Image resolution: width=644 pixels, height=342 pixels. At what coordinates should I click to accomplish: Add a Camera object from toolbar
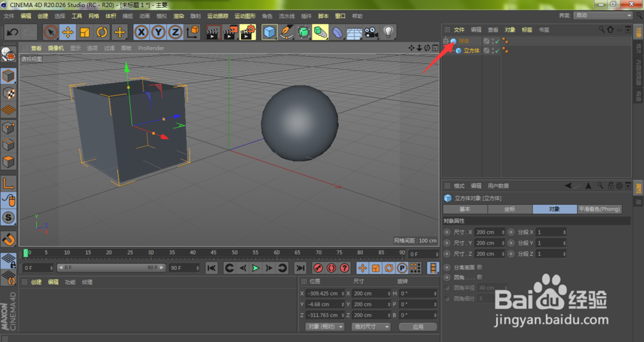coord(372,32)
